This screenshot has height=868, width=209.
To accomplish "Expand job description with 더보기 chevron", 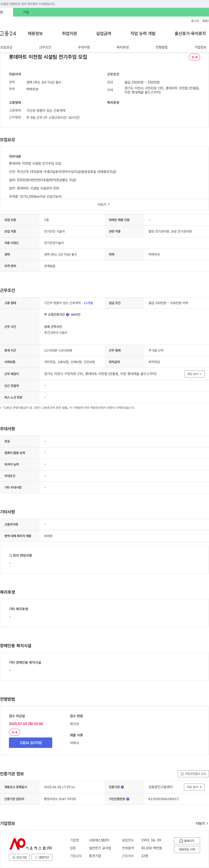I will pos(104,204).
